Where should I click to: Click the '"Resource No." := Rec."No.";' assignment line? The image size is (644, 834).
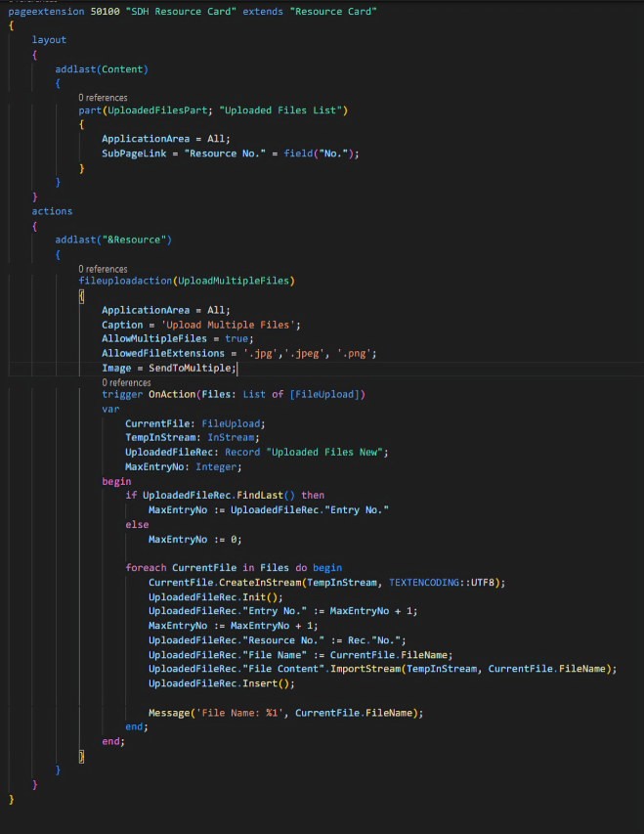(278, 641)
